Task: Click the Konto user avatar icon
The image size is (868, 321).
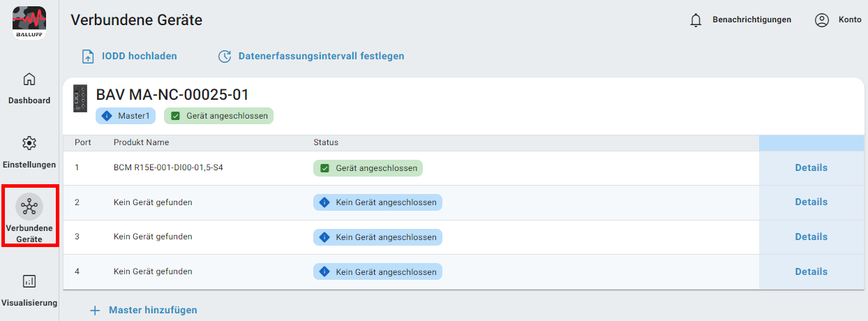Action: click(821, 20)
